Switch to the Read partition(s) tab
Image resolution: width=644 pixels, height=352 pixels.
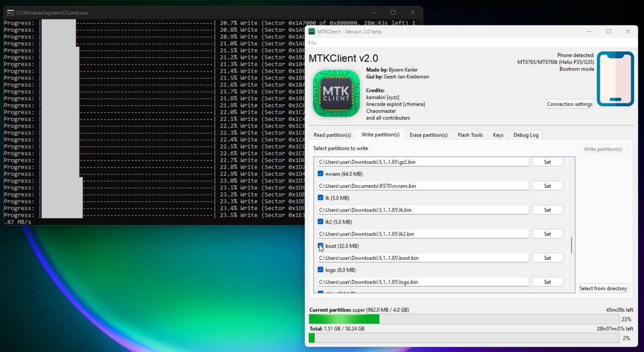(x=332, y=135)
